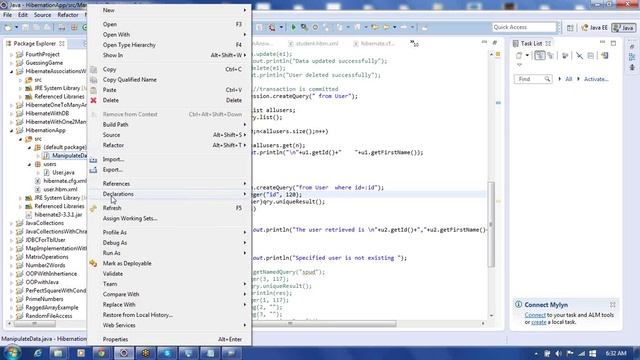The width and height of the screenshot is (640, 360).
Task: Switch to the student.hbm.xml editor tab
Action: click(x=313, y=43)
